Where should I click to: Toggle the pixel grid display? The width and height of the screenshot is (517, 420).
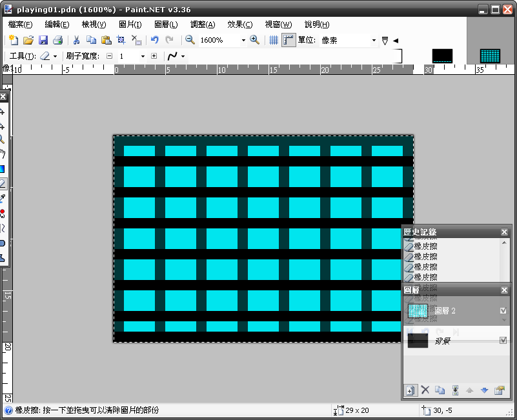(x=274, y=40)
